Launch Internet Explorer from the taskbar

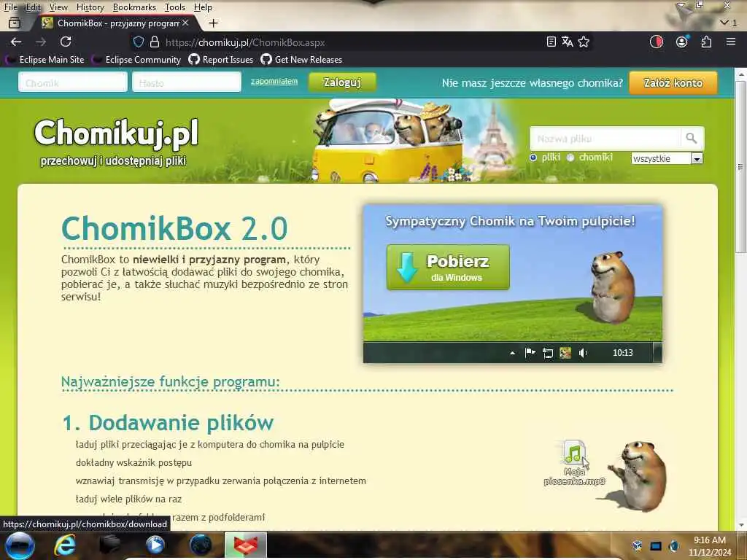click(65, 545)
